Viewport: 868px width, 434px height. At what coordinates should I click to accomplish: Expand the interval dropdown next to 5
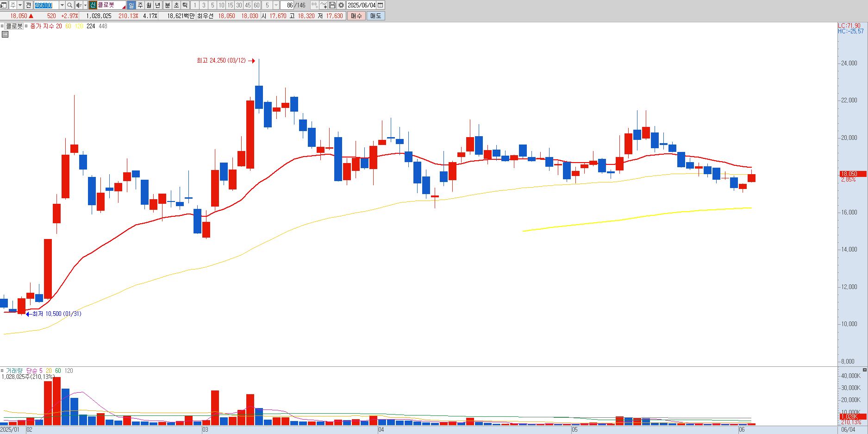click(276, 5)
